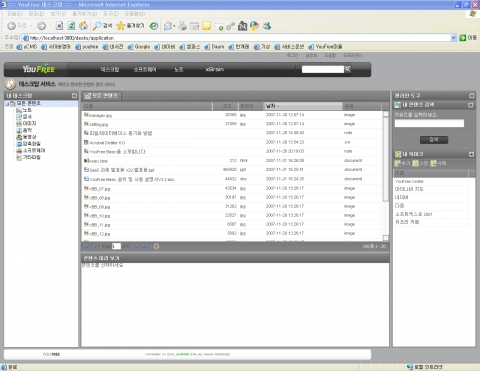Focus the header search input field
The height and width of the screenshot is (371, 480).
pos(323,69)
